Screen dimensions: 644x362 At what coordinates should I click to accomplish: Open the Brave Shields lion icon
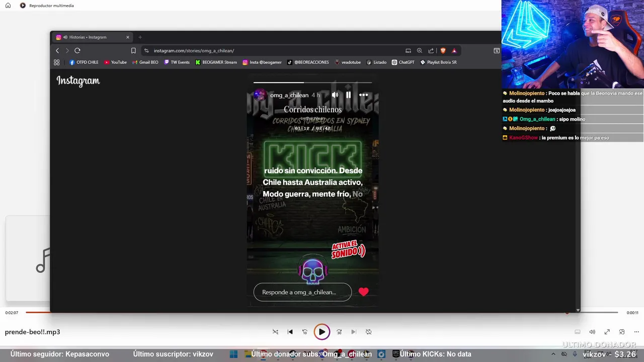click(443, 50)
